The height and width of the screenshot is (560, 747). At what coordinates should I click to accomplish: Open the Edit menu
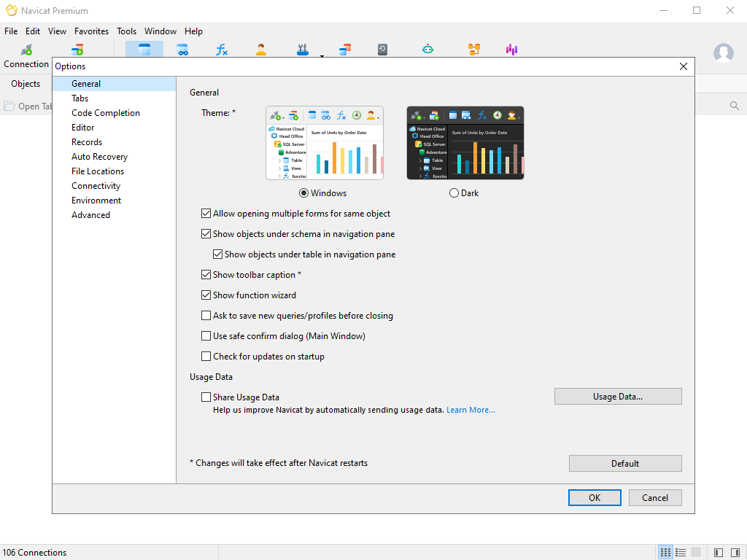(x=33, y=31)
